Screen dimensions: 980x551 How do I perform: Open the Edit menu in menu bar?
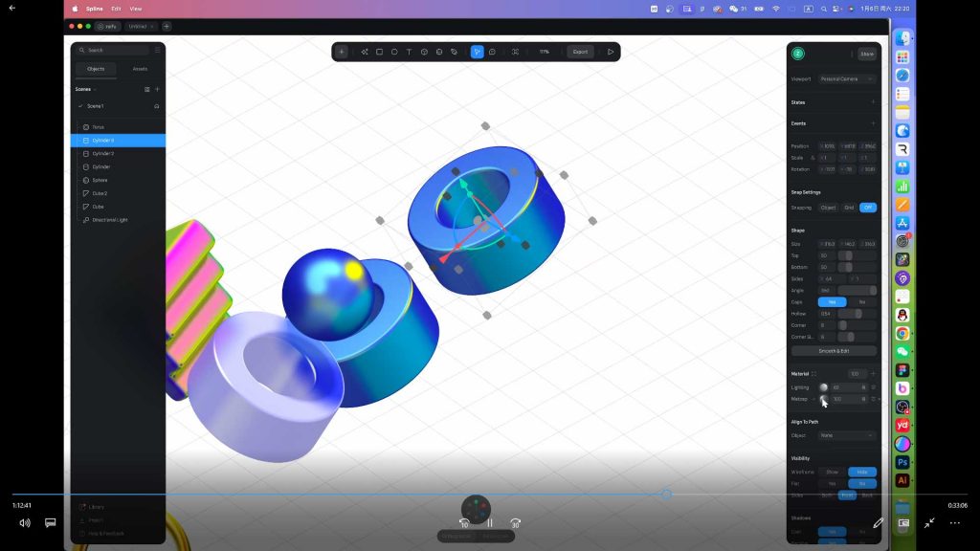[x=116, y=9]
